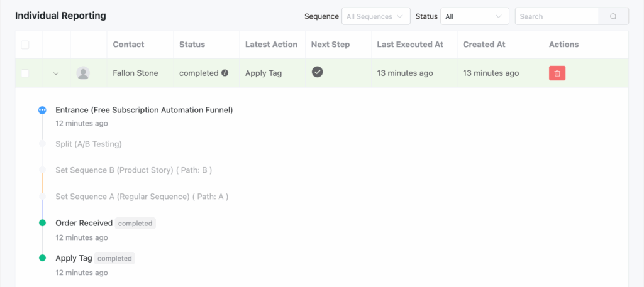Click the Fallon Stone contact name
This screenshot has height=287, width=644.
(135, 73)
